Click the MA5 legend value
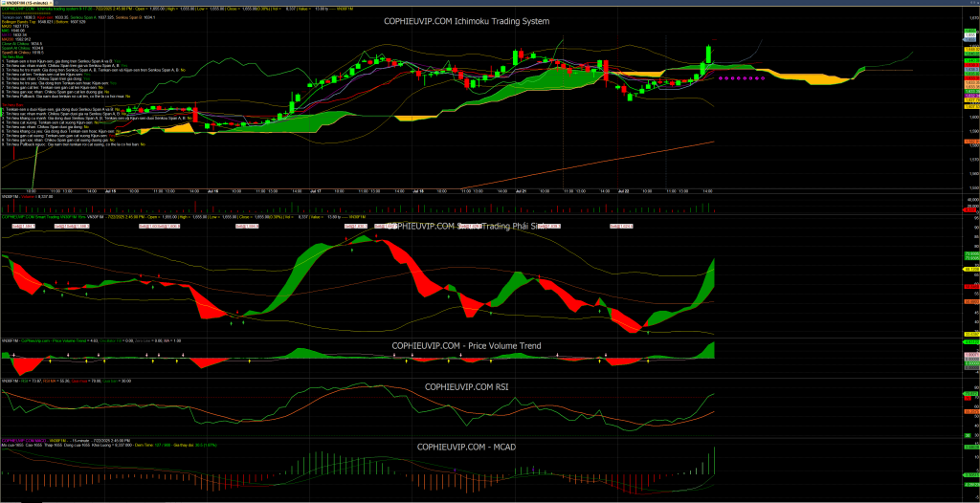This screenshot has width=980, height=503. 13,31
